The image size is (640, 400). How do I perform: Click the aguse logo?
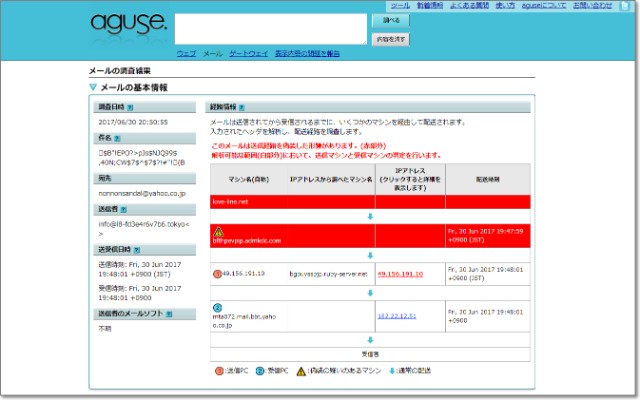point(129,22)
